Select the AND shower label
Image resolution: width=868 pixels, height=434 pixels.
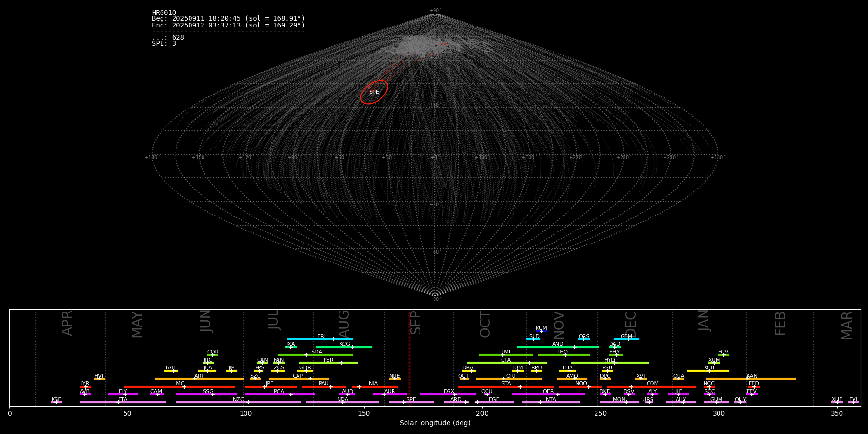(557, 344)
